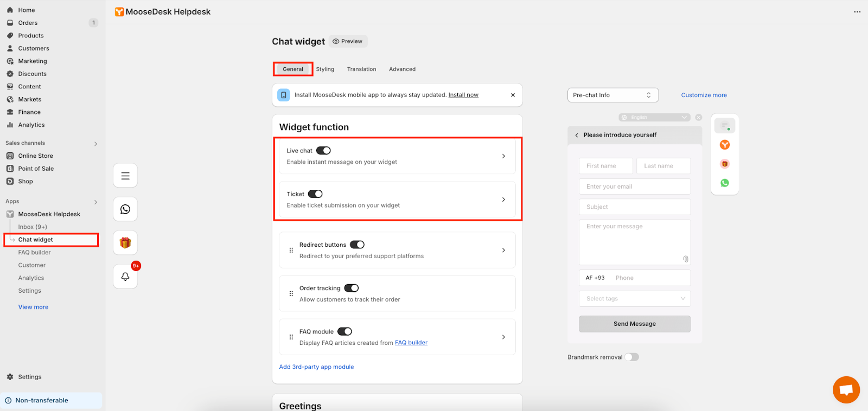The width and height of the screenshot is (868, 411).
Task: Expand the Ticket row chevron
Action: (x=503, y=200)
